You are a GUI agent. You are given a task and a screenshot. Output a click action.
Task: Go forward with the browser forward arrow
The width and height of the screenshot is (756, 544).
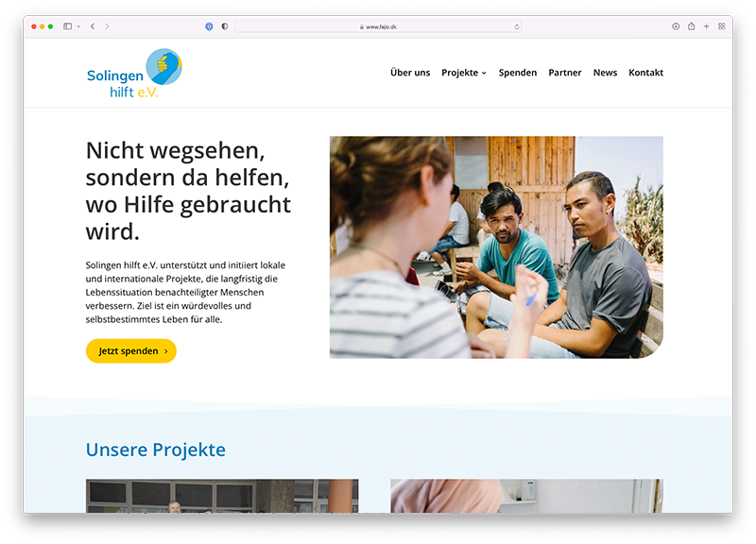pyautogui.click(x=107, y=26)
